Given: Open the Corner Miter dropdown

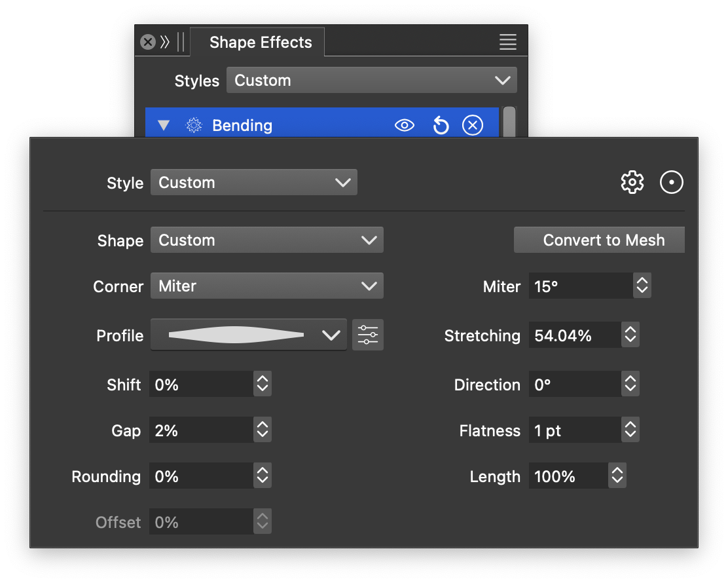Looking at the screenshot, I should (266, 286).
